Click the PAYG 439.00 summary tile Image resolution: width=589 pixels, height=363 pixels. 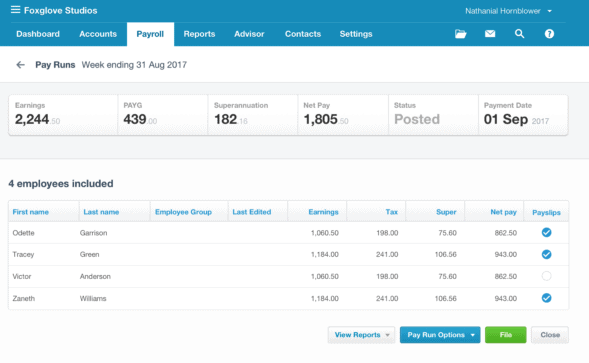click(x=163, y=115)
